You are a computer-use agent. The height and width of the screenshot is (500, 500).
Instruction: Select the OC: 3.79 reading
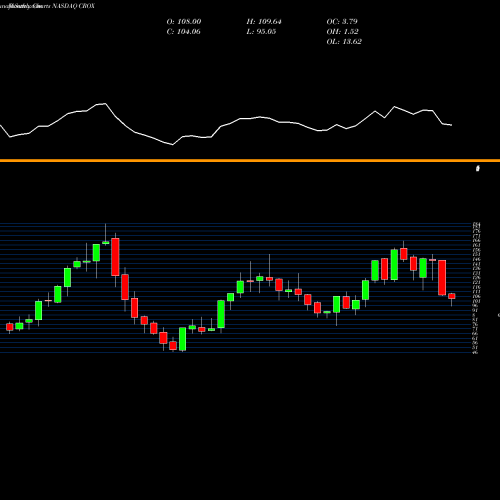point(342,22)
